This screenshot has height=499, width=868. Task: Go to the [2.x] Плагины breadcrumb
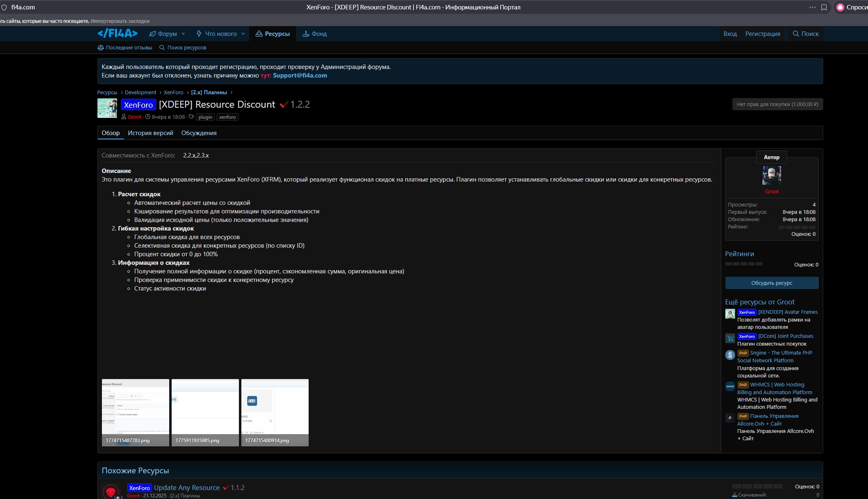click(x=209, y=93)
